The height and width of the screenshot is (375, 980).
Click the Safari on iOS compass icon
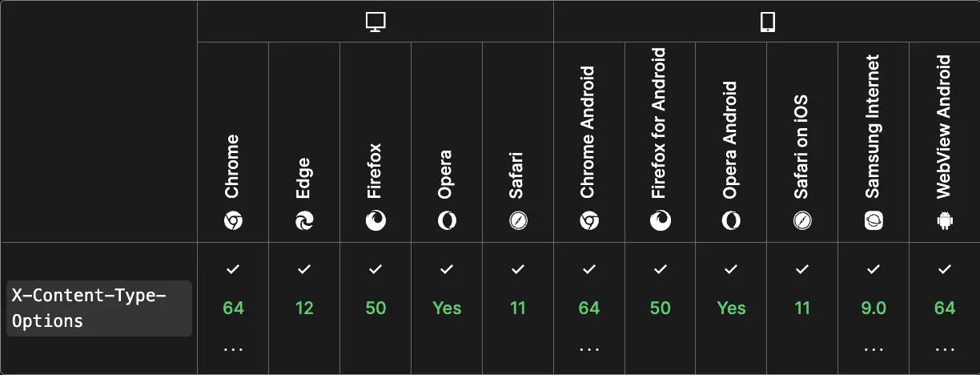tap(802, 220)
